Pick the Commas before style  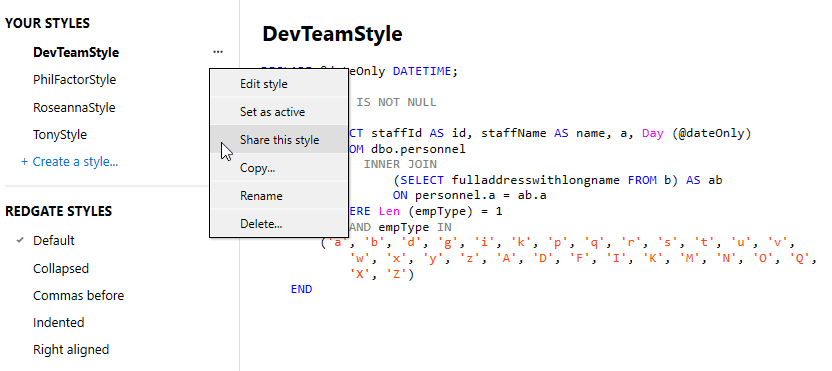click(79, 296)
